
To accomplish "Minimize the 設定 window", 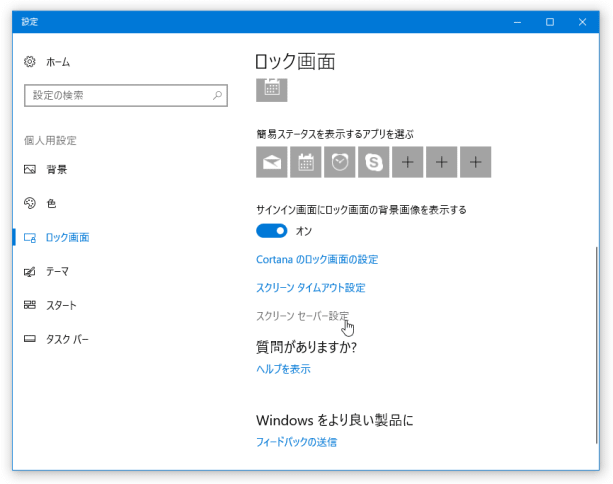I will (x=517, y=22).
